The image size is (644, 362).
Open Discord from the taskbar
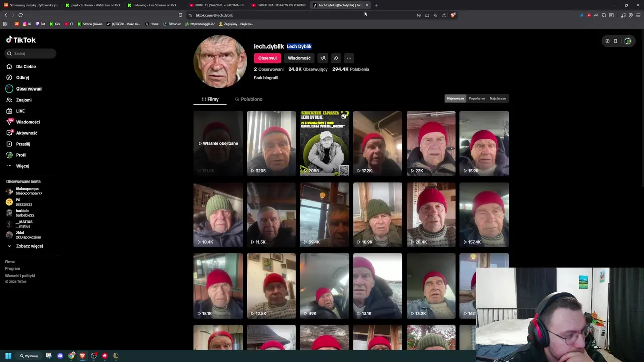60,356
